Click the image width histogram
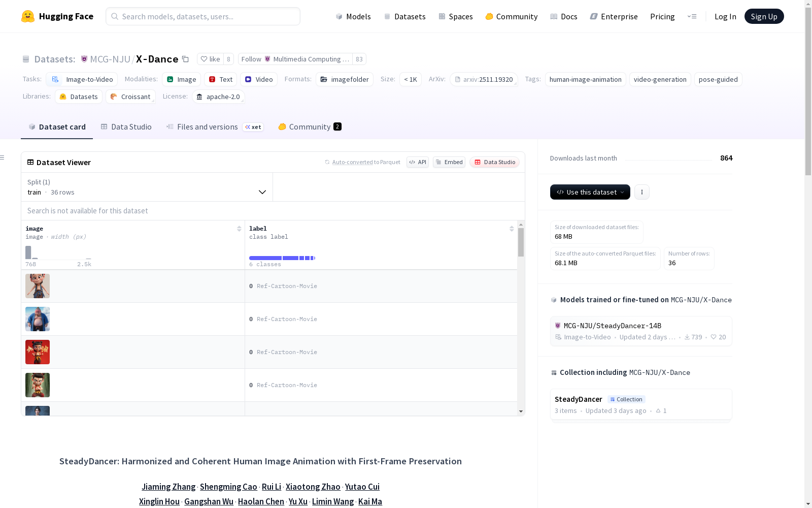The width and height of the screenshot is (812, 508). pos(58,252)
